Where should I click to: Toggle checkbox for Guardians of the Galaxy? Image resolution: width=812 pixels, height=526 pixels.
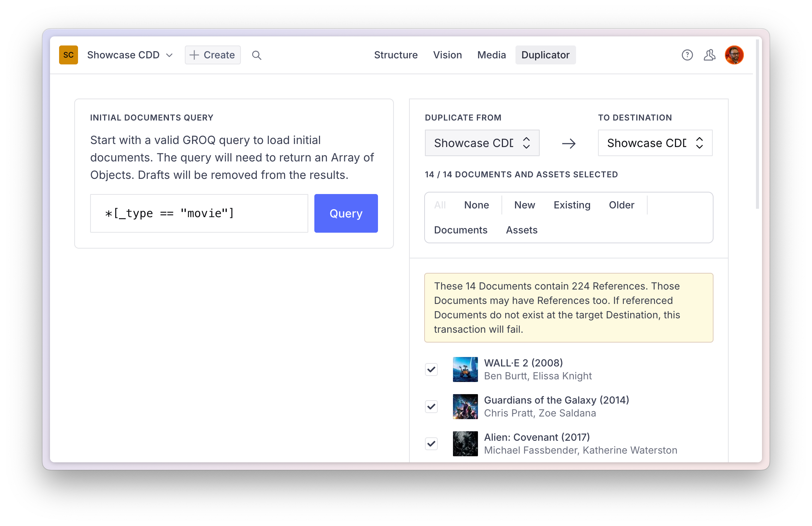coord(432,406)
